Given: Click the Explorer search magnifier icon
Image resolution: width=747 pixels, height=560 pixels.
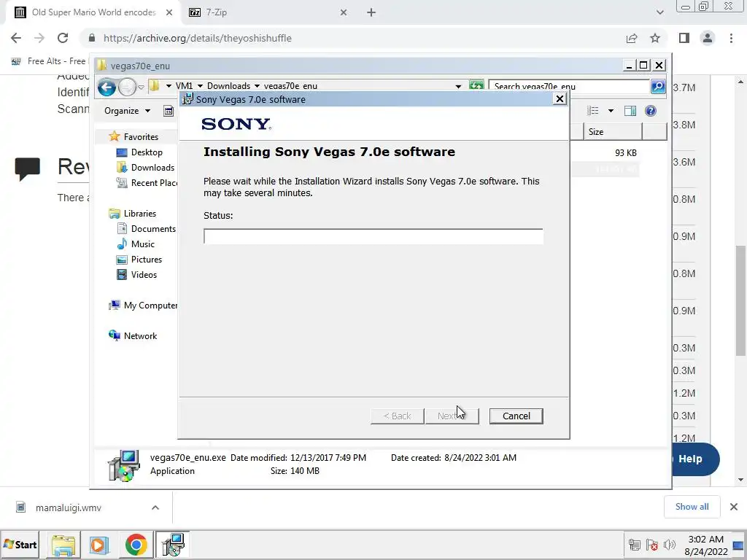Looking at the screenshot, I should (658, 86).
